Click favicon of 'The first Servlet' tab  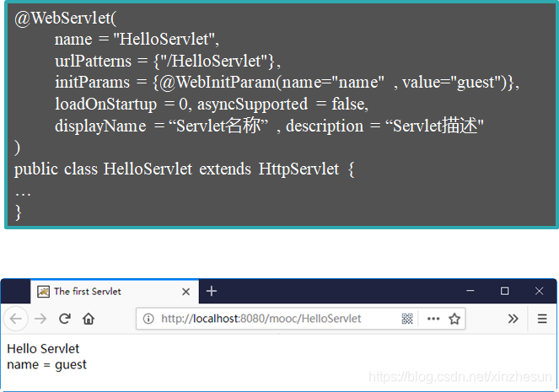click(44, 292)
